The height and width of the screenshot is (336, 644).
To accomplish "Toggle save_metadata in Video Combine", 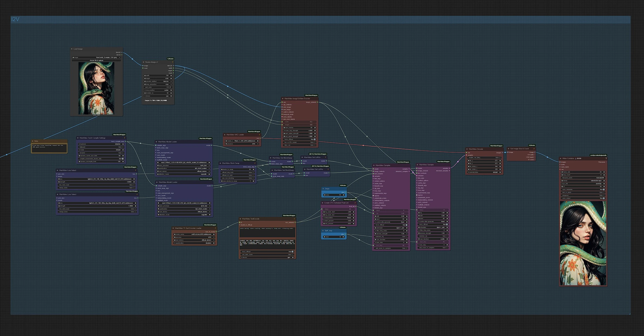I will click(x=583, y=189).
